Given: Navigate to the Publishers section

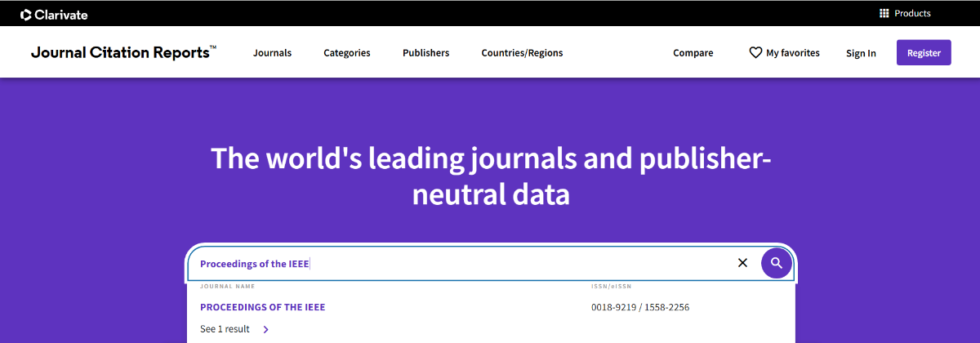Looking at the screenshot, I should [x=425, y=53].
